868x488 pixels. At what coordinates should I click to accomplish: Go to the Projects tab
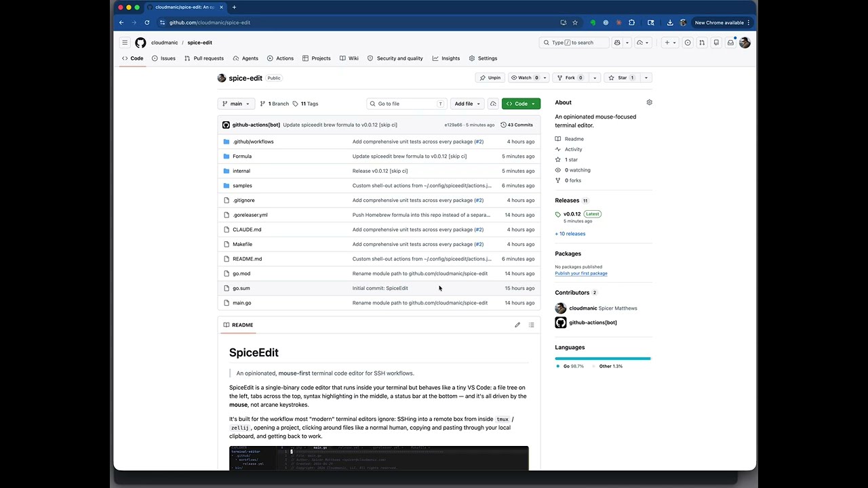coord(317,58)
